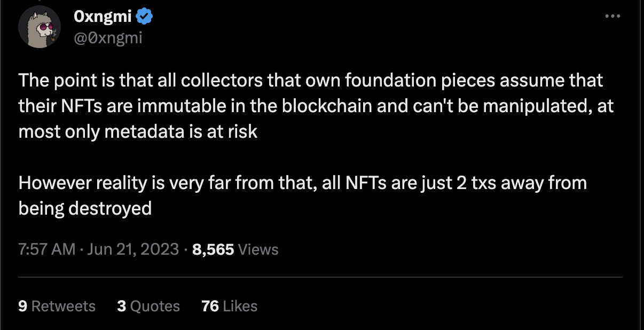Viewport: 644px width, 330px height.
Task: Click the blue verified checkmark badge
Action: click(145, 18)
